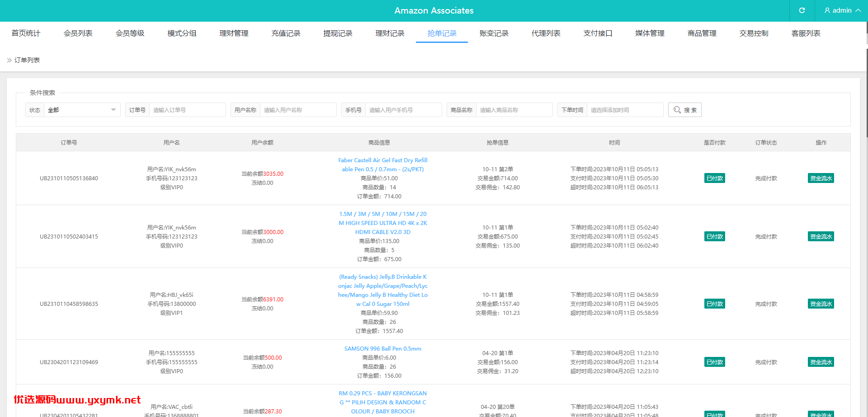The height and width of the screenshot is (417, 868).
Task: Focus the 订单号 input field
Action: pyautogui.click(x=187, y=110)
